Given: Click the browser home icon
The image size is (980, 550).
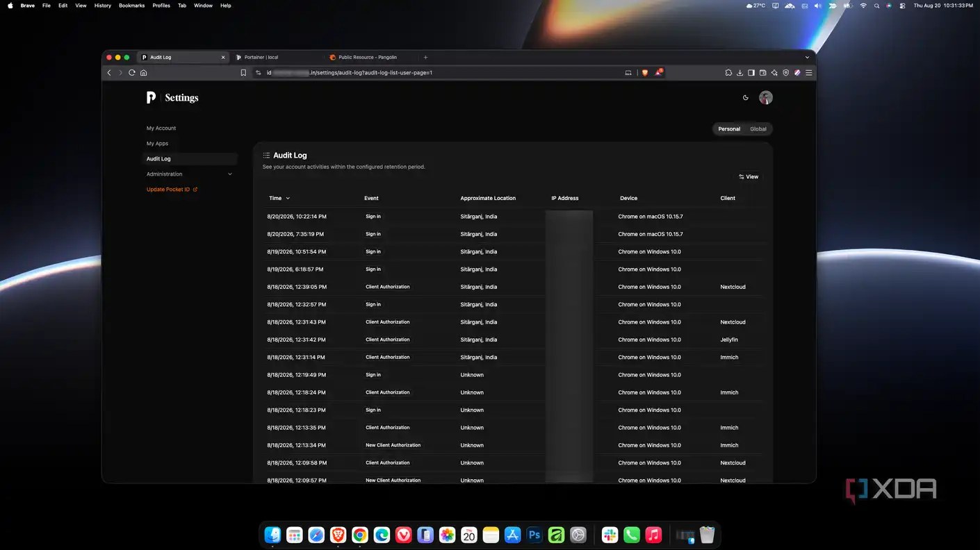Looking at the screenshot, I should click(x=143, y=72).
